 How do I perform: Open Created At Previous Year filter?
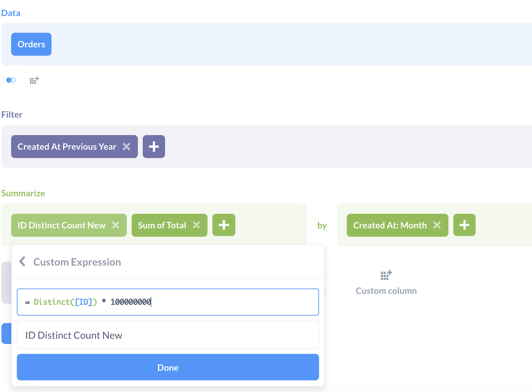[67, 147]
